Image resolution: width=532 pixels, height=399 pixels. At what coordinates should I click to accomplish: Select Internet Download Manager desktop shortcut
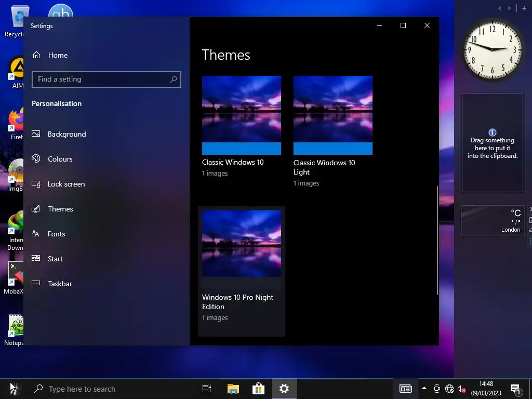click(x=16, y=231)
